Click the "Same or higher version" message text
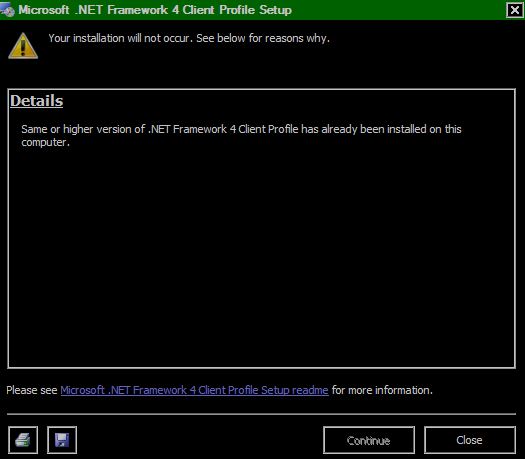This screenshot has height=459, width=525. (241, 135)
